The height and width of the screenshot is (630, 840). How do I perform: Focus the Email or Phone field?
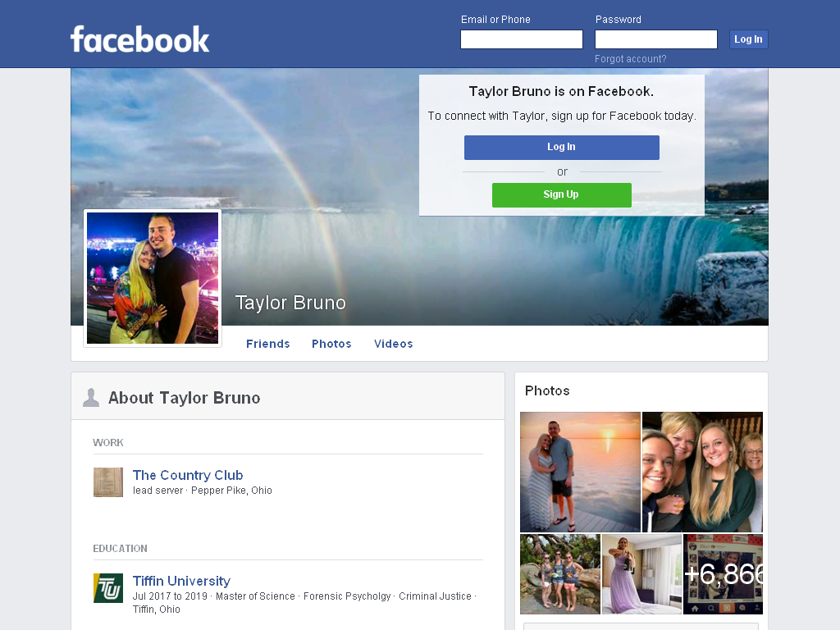[x=522, y=39]
